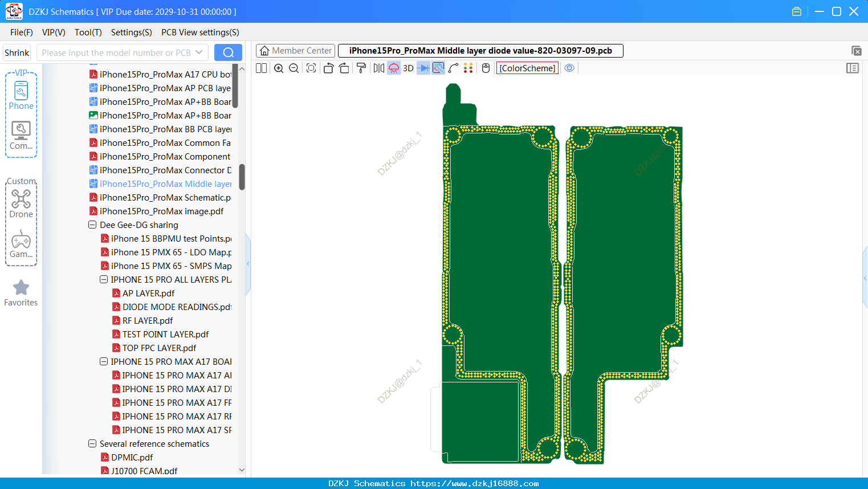Open iPhone15Pro_ProMax Component file
The width and height of the screenshot is (868, 489).
160,156
